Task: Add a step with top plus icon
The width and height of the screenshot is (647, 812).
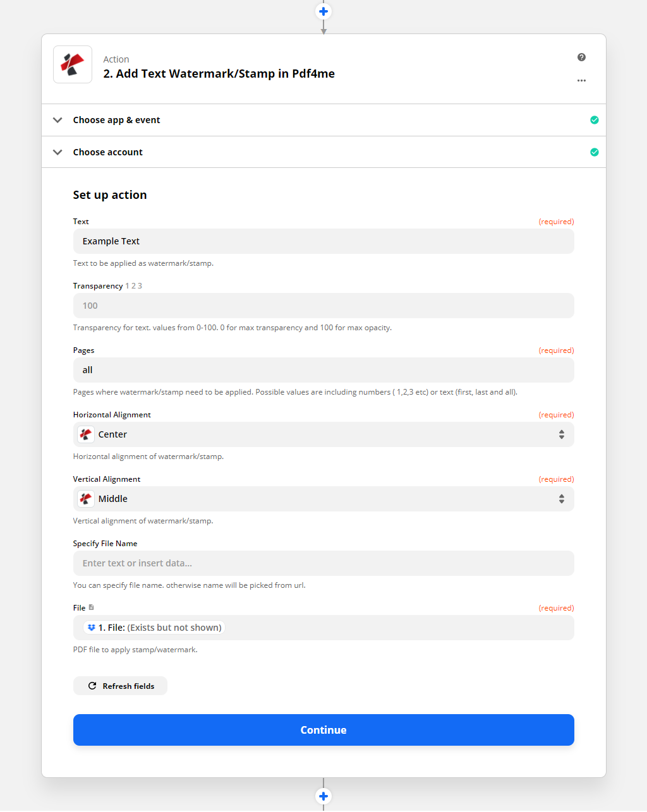Action: (x=323, y=11)
